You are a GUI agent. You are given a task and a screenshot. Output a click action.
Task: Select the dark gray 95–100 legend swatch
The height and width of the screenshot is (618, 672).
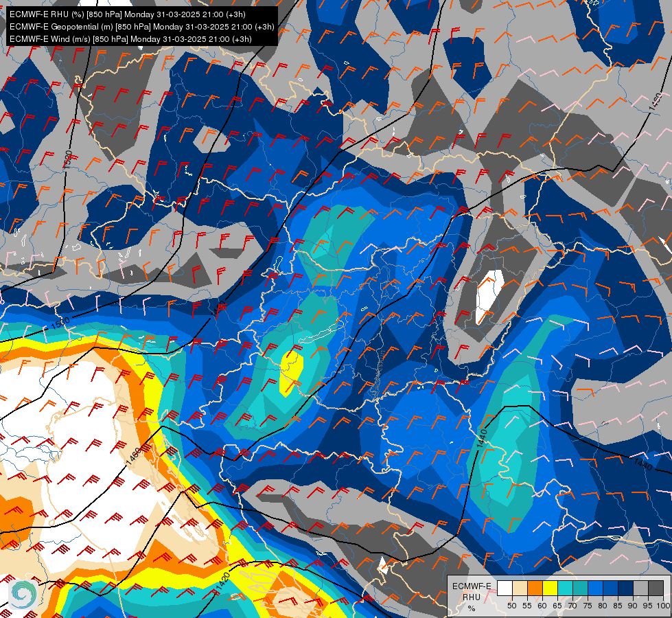point(656,588)
